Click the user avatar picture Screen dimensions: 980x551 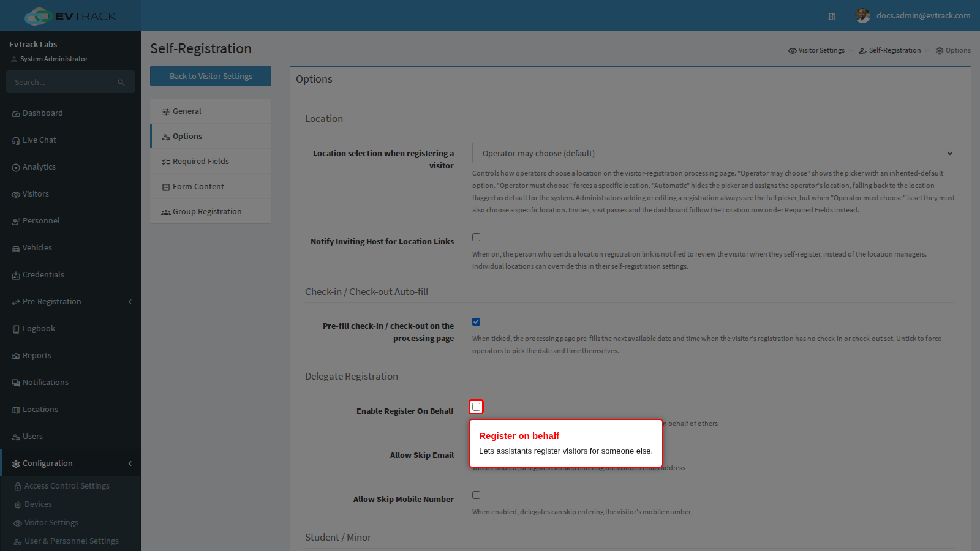click(x=862, y=16)
